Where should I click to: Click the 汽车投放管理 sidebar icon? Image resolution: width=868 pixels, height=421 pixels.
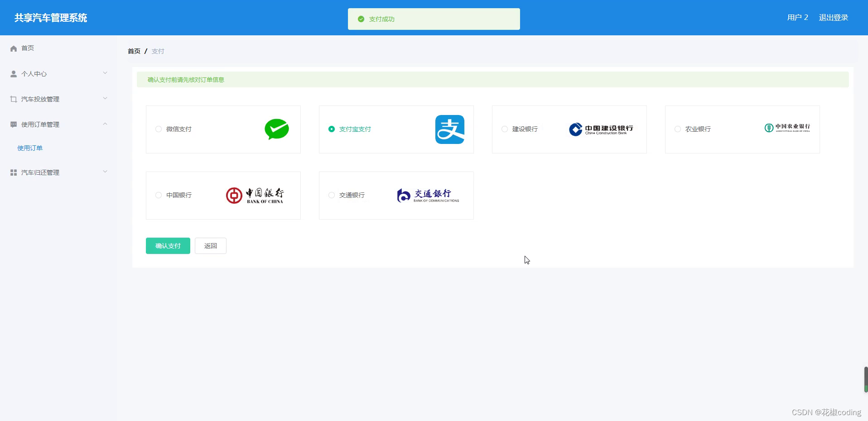point(13,99)
